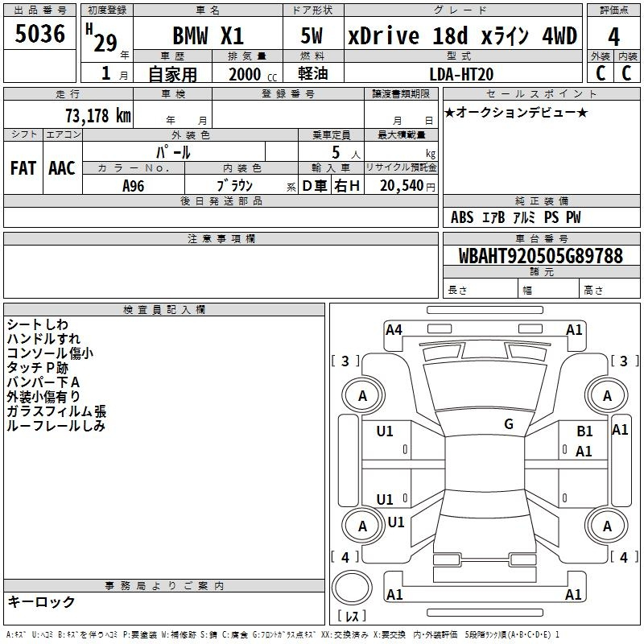Click the 幅 dimension field
The image size is (644, 644).
click(x=548, y=289)
